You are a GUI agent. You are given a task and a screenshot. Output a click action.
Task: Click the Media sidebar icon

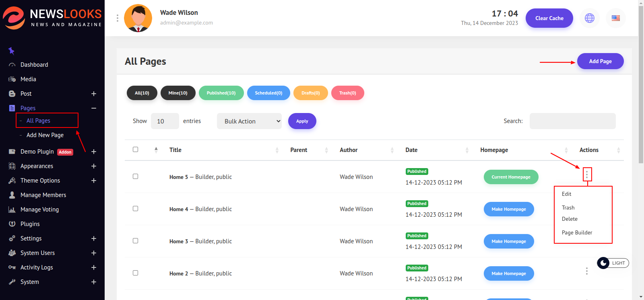pos(12,79)
